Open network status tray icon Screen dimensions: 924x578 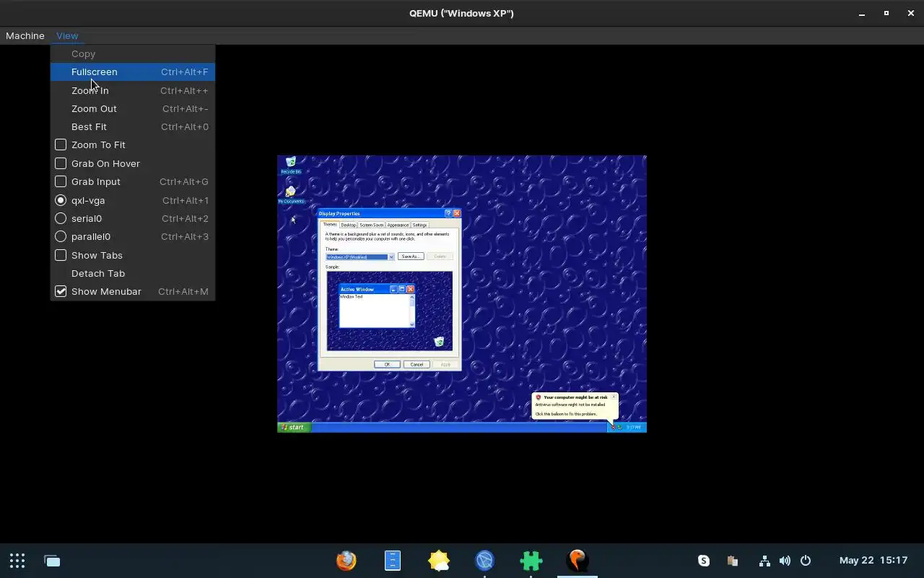(764, 561)
